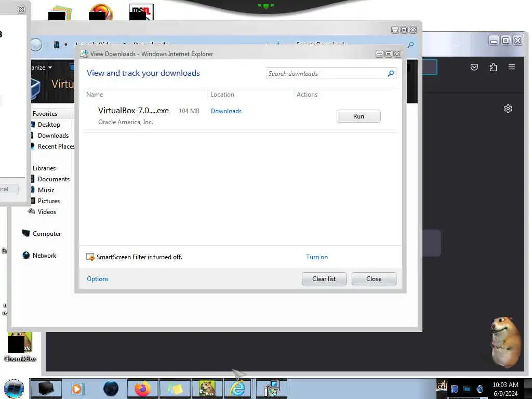Open Windows Media Player from taskbar
532x399 pixels.
tap(77, 389)
